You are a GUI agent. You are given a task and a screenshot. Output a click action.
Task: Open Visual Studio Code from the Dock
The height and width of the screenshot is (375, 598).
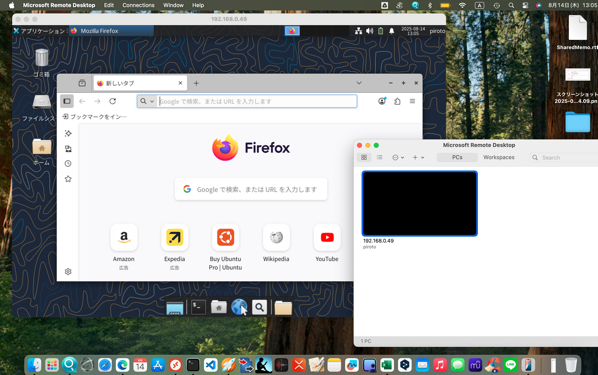(x=211, y=365)
